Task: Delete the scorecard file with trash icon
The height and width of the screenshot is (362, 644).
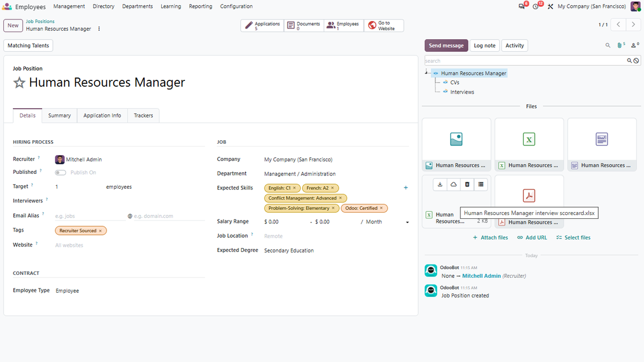Action: [467, 185]
